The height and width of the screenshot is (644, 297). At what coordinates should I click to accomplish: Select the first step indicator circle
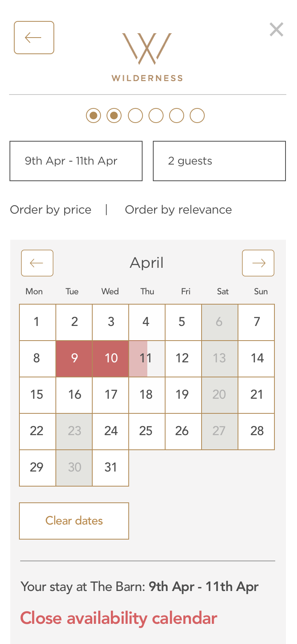pyautogui.click(x=93, y=116)
